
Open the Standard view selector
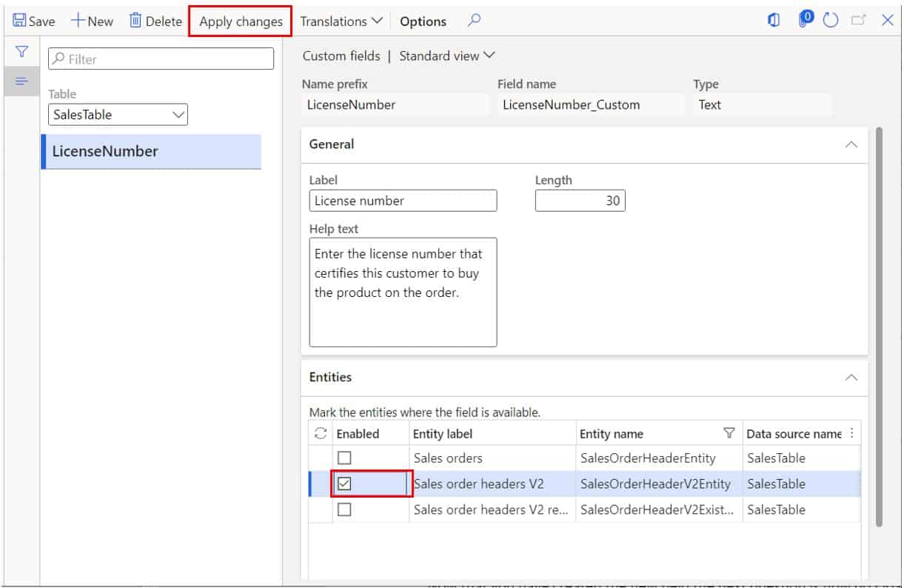coord(446,56)
